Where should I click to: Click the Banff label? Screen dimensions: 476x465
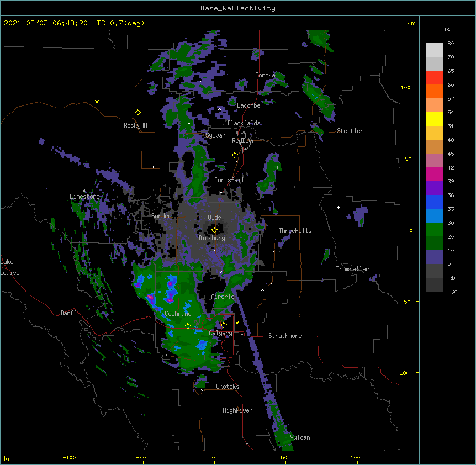click(68, 313)
